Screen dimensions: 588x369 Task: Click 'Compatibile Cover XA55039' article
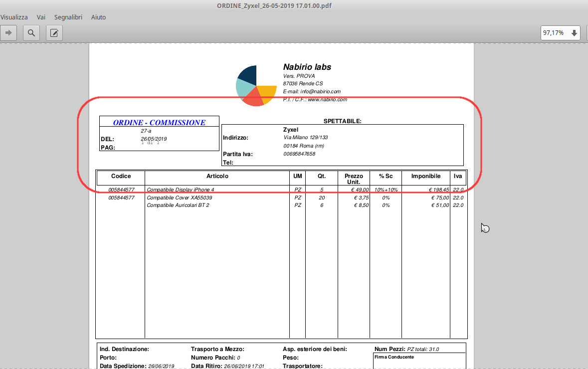tap(179, 197)
